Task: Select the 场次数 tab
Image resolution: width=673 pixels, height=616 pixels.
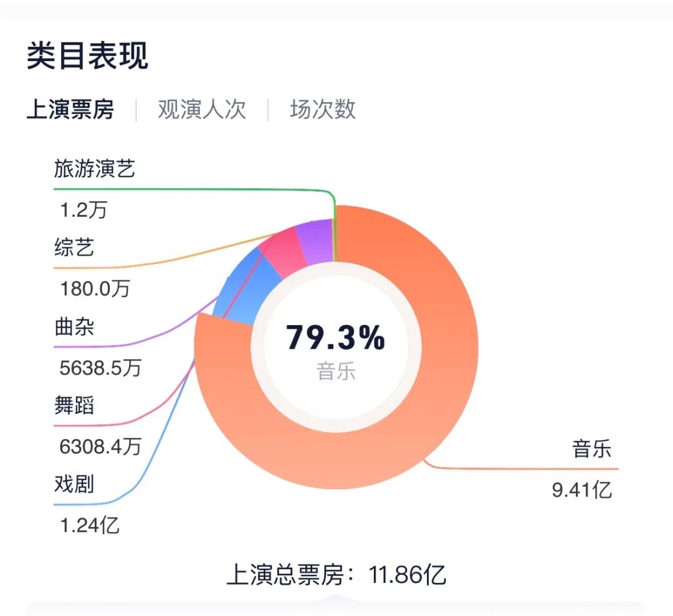Action: pyautogui.click(x=323, y=110)
